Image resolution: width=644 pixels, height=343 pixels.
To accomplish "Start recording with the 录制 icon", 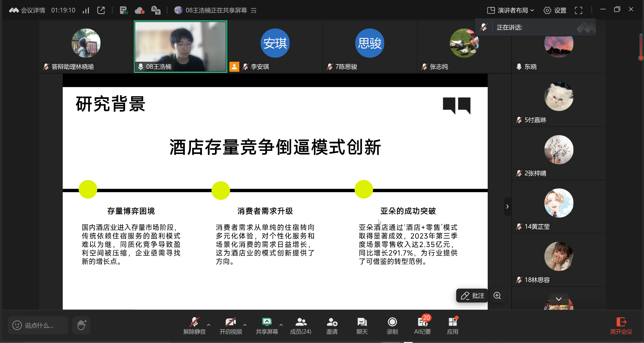I will 392,325.
